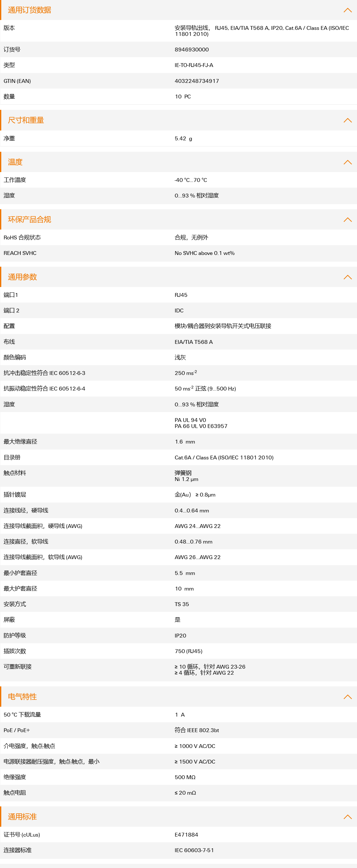This screenshot has height=868, width=357.
Task: Collapse the 尺寸和重量 section chevron
Action: (x=347, y=120)
